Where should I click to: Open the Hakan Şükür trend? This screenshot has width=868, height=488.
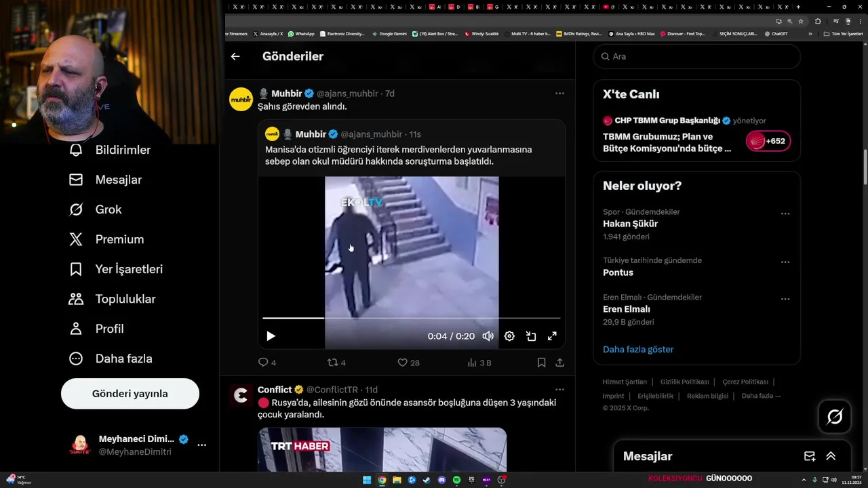[630, 224]
